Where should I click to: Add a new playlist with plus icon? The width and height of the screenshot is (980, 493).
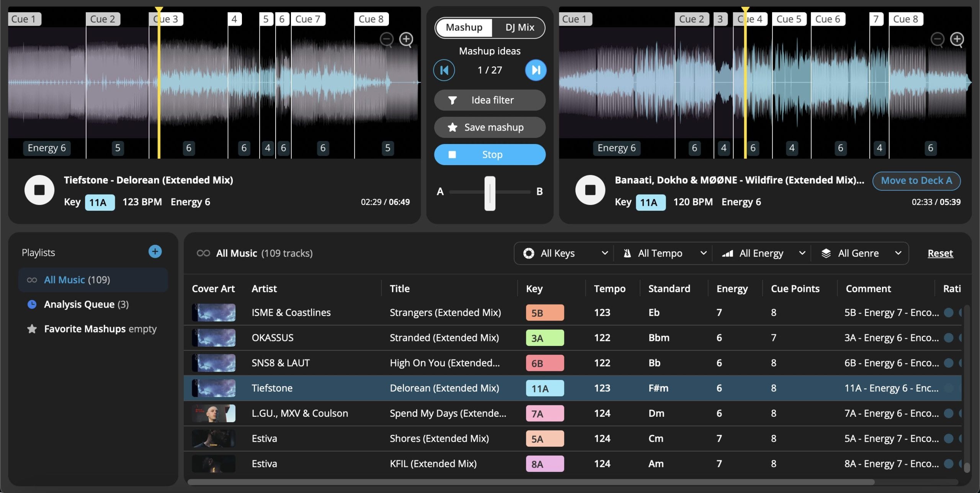coord(155,252)
